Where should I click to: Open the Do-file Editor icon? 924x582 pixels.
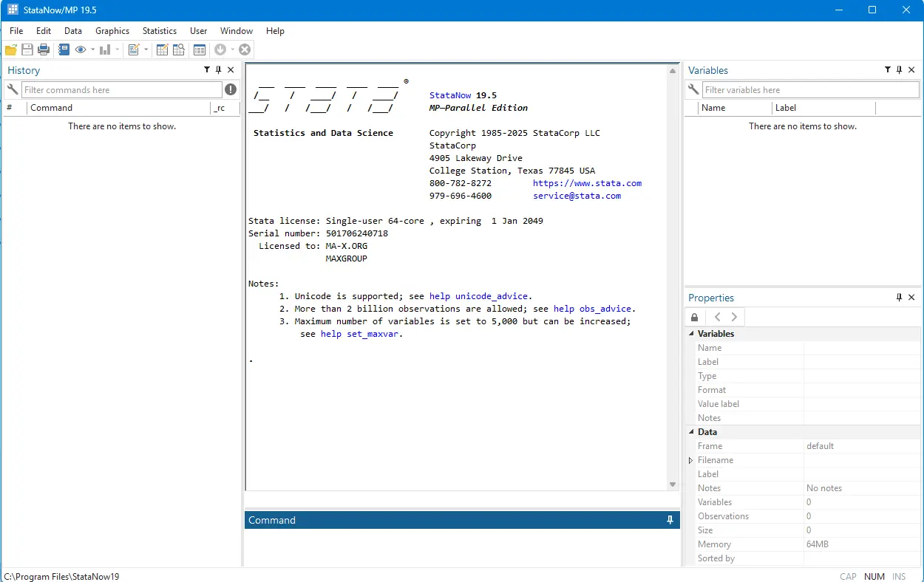click(x=134, y=49)
